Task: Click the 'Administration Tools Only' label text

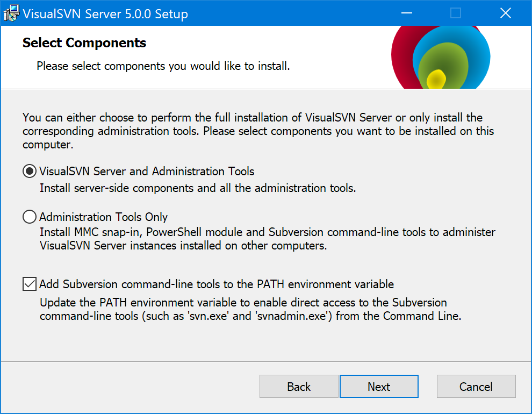Action: pos(104,217)
